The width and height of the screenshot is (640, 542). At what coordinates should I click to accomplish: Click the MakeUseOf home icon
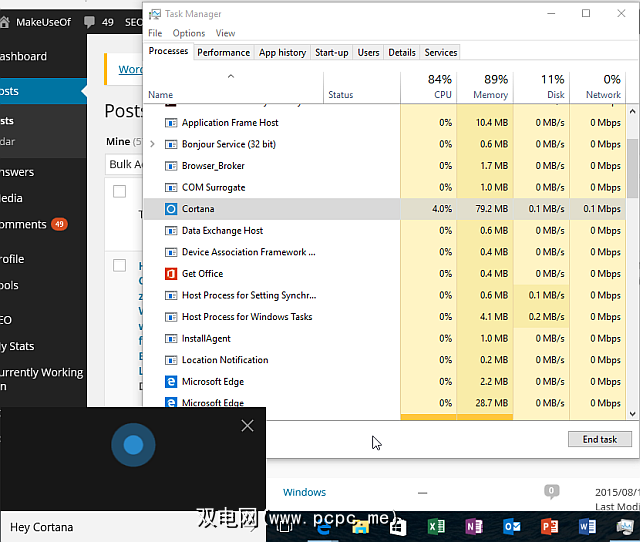tap(4, 22)
